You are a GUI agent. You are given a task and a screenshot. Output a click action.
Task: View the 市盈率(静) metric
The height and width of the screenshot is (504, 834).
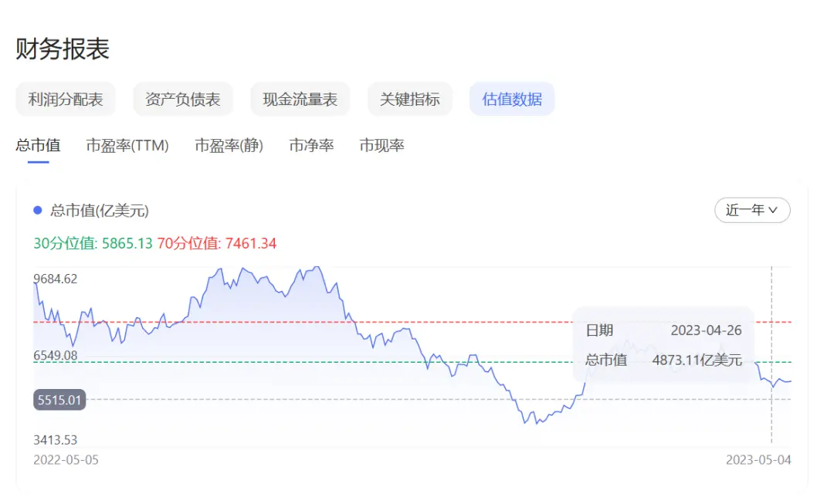229,145
